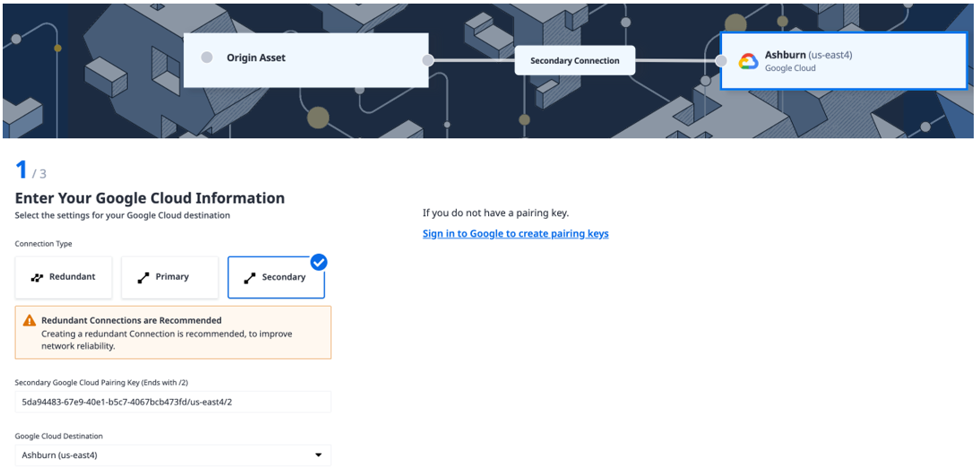This screenshot has width=980, height=475.
Task: Click the Origin Asset card
Action: 305,60
